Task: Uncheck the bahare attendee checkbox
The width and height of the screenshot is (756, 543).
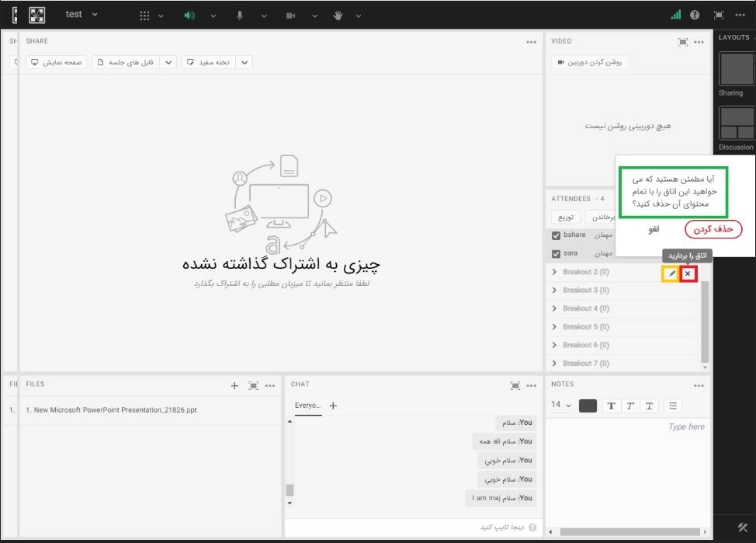Action: point(556,235)
